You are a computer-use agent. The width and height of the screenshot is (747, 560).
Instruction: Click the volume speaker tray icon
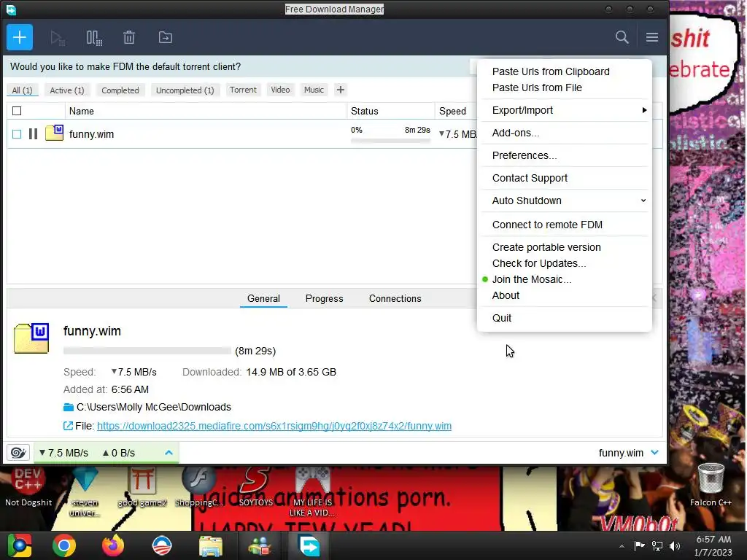click(x=675, y=545)
